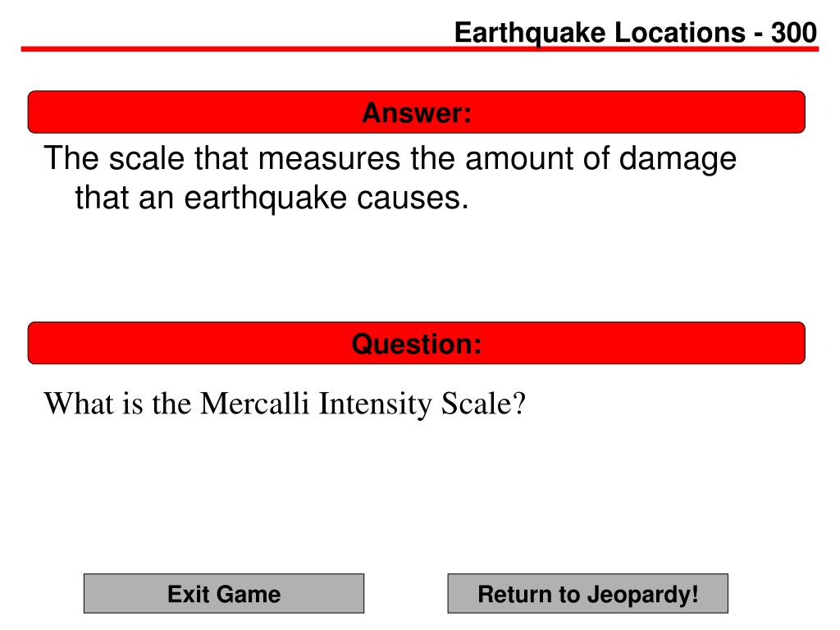Click the red line under the title
Viewport: 840px width, 630px height.
420,48
